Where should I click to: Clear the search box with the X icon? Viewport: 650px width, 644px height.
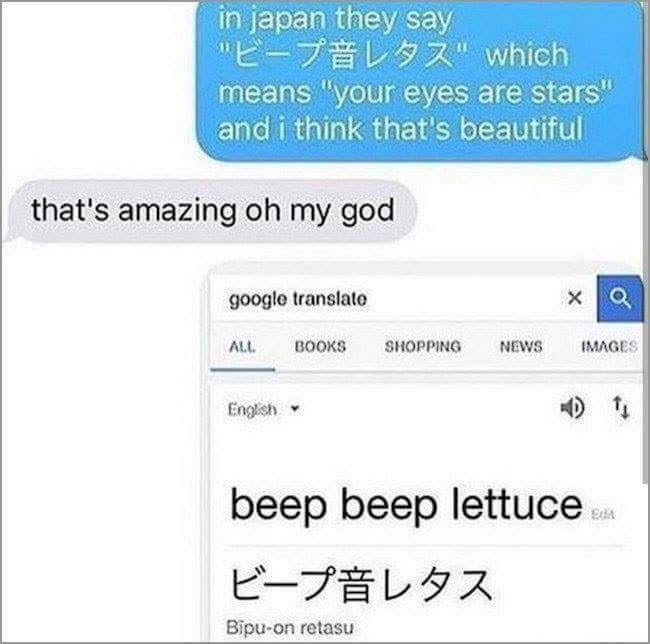point(575,298)
